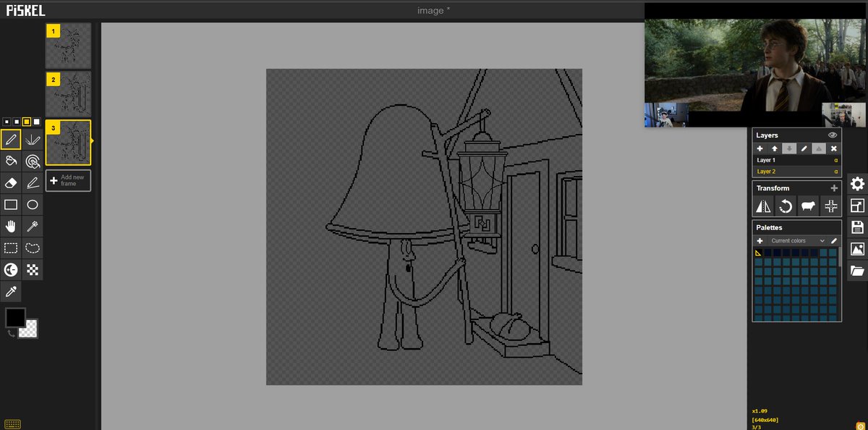Select the Rectangle tool
This screenshot has width=868, height=430.
(11, 204)
